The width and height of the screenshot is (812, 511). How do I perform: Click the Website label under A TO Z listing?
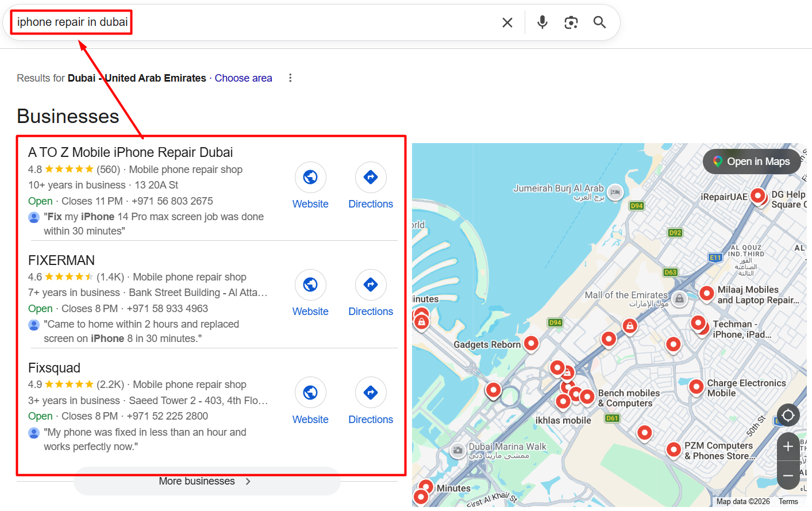310,204
